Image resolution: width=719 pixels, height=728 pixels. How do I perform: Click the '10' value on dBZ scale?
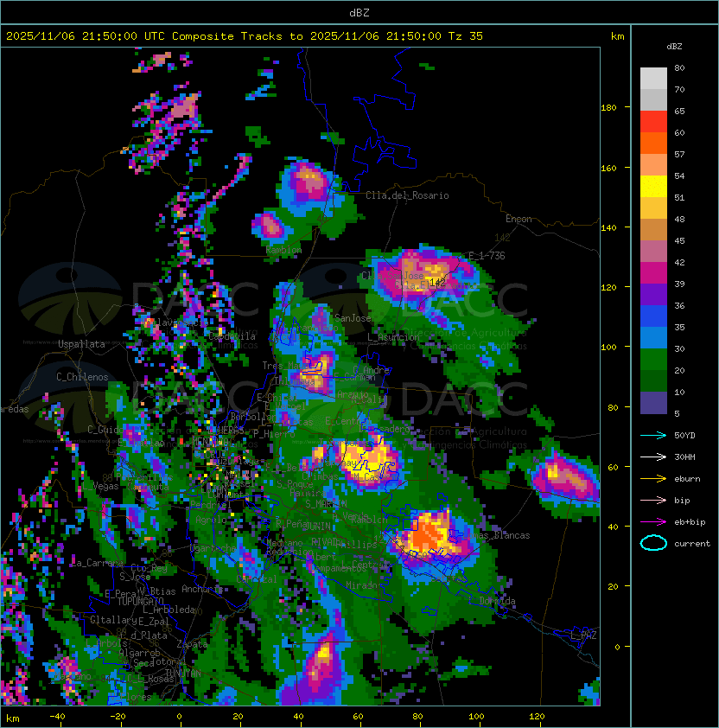[679, 393]
